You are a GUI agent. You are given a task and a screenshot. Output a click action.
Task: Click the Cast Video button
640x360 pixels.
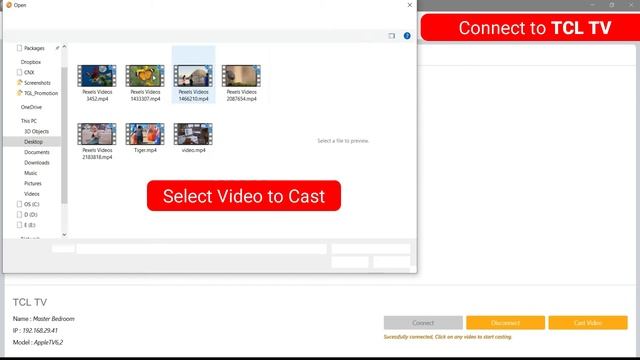(x=588, y=323)
